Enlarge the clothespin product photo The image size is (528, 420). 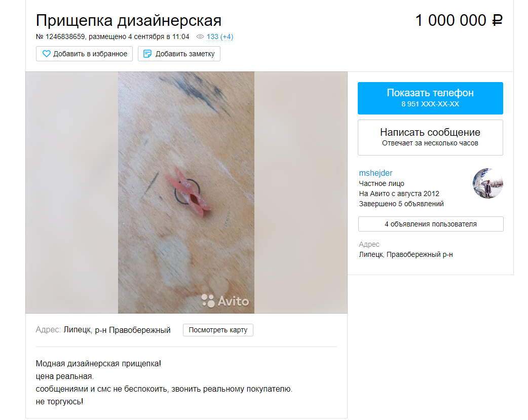coord(186,193)
